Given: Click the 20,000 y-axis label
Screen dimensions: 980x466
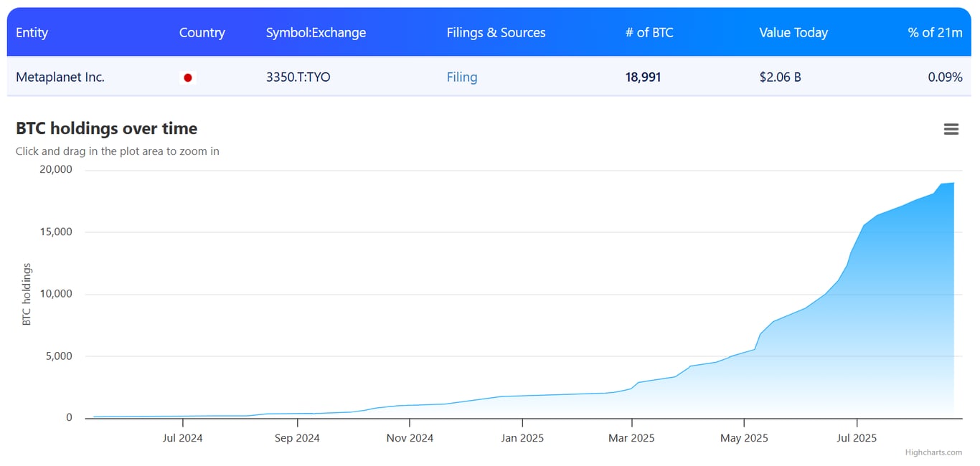Looking at the screenshot, I should point(57,169).
